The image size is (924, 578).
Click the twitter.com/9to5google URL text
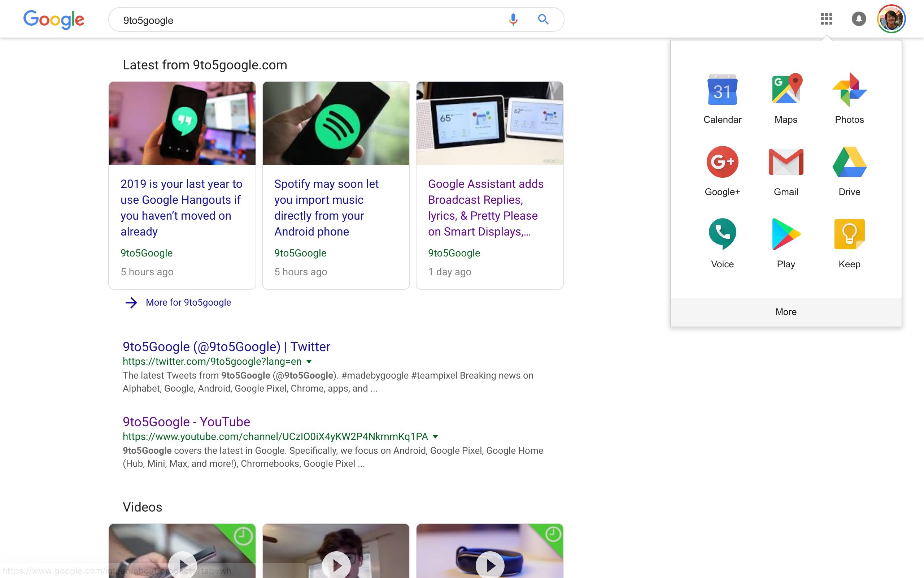tap(212, 361)
